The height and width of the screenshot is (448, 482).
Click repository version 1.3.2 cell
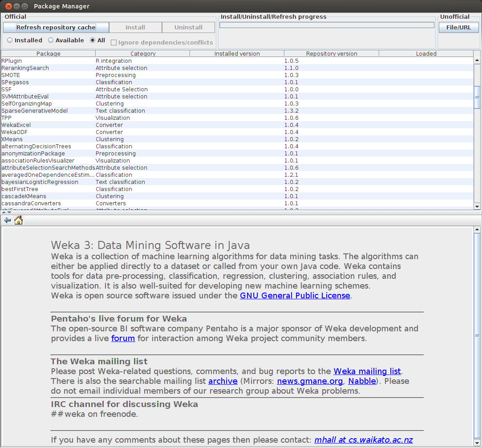[332, 111]
